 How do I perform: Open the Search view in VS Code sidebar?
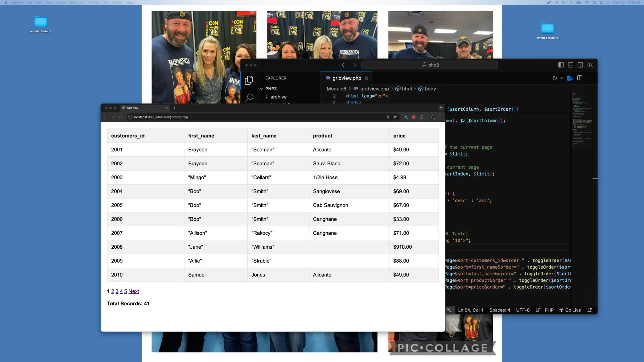pyautogui.click(x=249, y=97)
